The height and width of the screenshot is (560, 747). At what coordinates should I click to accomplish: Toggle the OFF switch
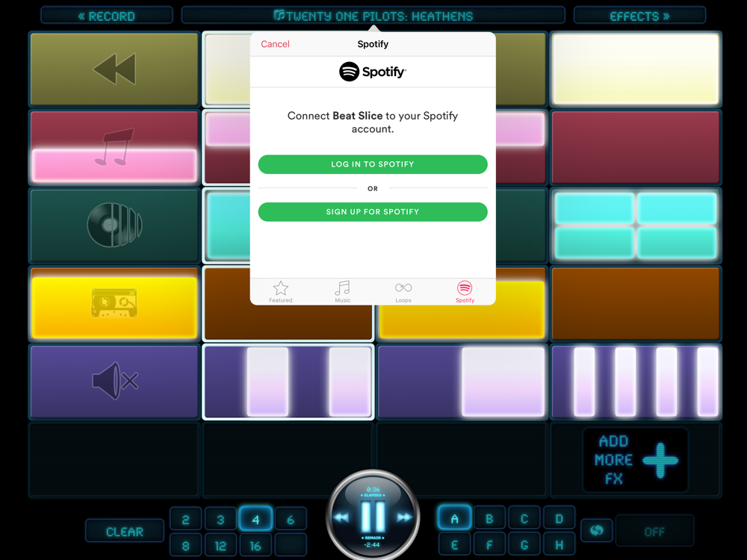654,532
